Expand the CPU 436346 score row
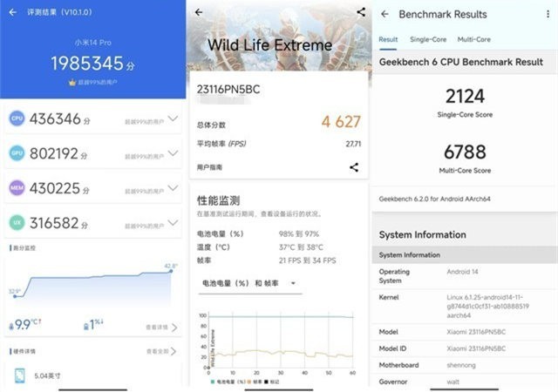 click(x=173, y=118)
